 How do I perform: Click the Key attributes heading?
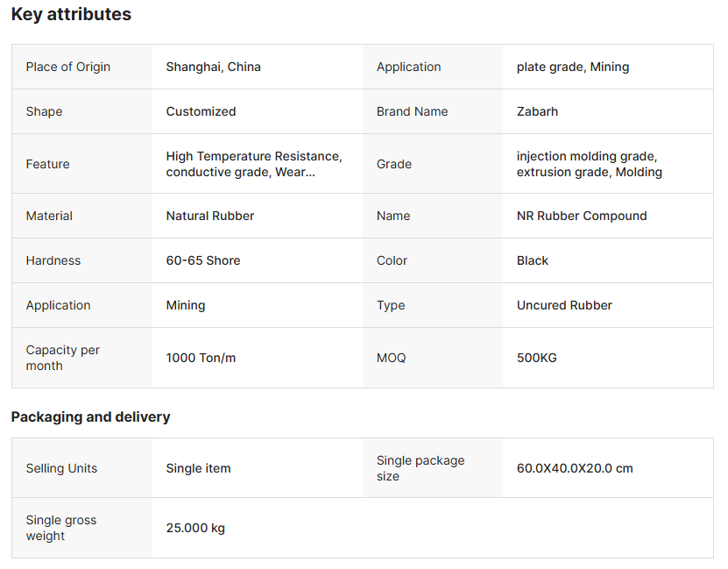[71, 15]
